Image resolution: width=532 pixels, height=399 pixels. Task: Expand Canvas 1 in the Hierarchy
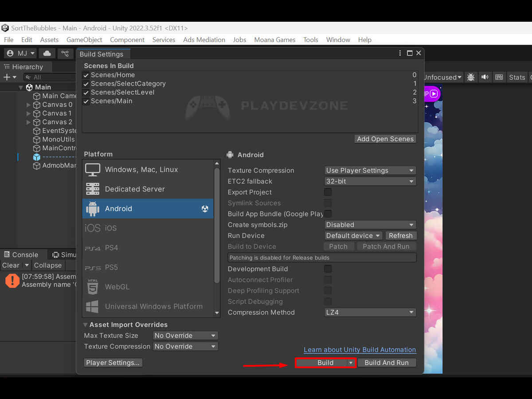28,113
